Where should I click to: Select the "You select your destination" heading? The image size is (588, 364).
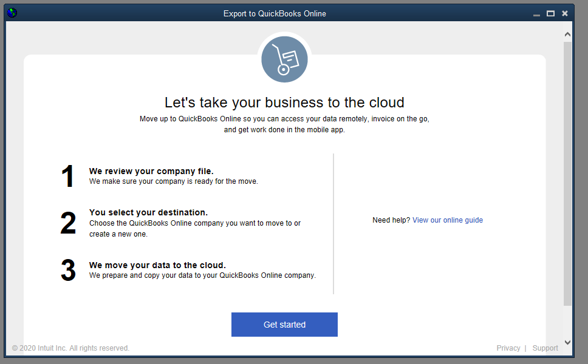pos(148,212)
